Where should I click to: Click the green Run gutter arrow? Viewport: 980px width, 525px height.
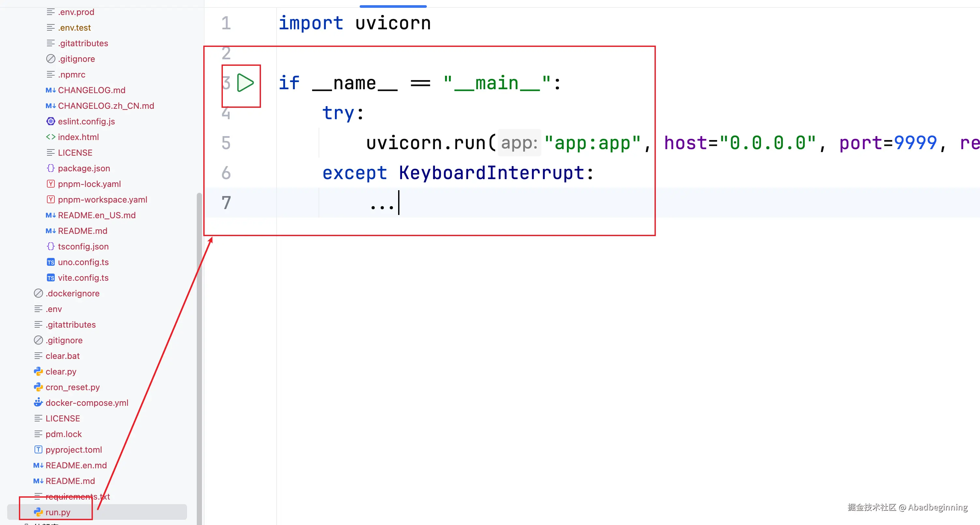[x=245, y=83]
